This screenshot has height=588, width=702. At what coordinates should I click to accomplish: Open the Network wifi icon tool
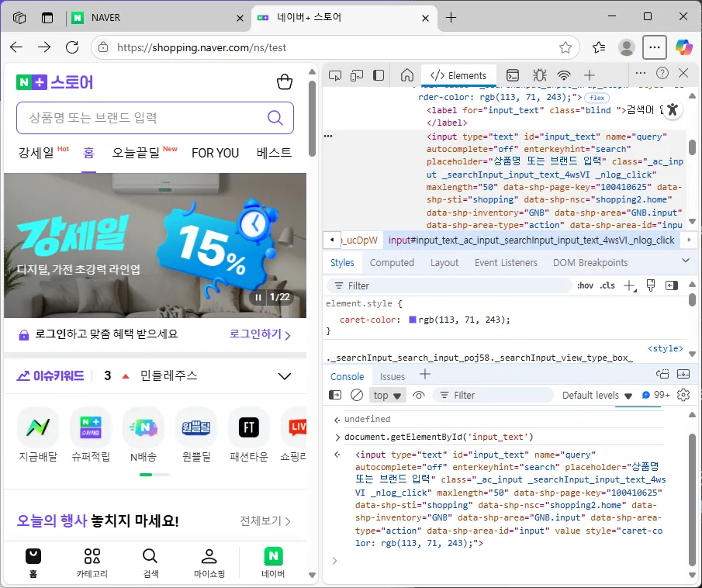pos(564,75)
